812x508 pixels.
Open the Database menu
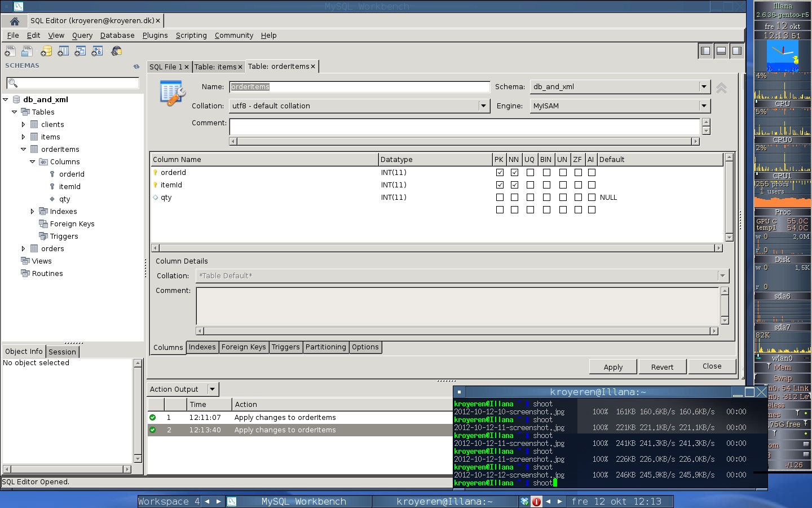tap(117, 35)
